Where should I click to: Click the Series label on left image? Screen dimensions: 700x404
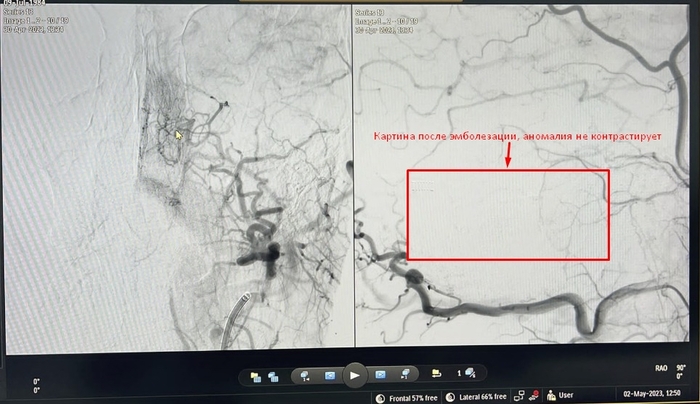point(18,12)
